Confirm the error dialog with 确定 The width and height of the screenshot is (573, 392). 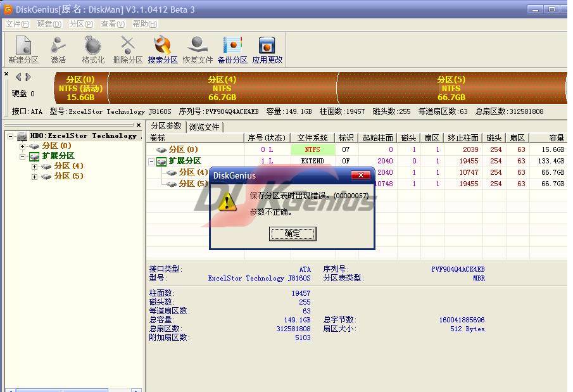pos(293,234)
